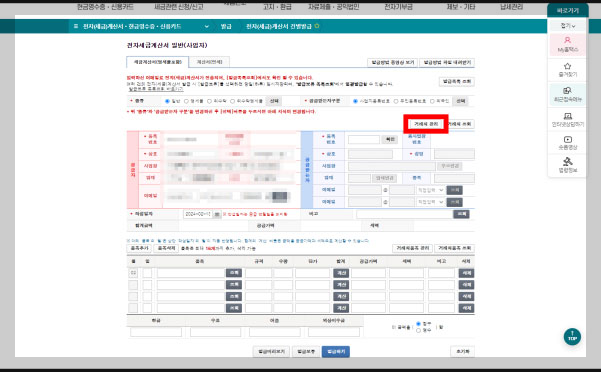
Task: Open 직접입력 domain dropdown in second recipient email row
Action: [x=430, y=202]
